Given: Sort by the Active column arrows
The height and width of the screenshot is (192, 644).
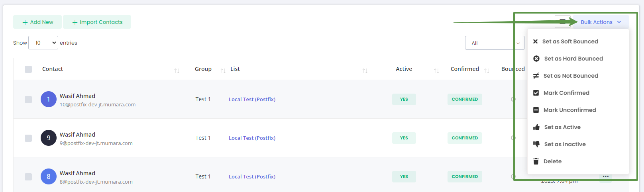Looking at the screenshot, I should [436, 71].
